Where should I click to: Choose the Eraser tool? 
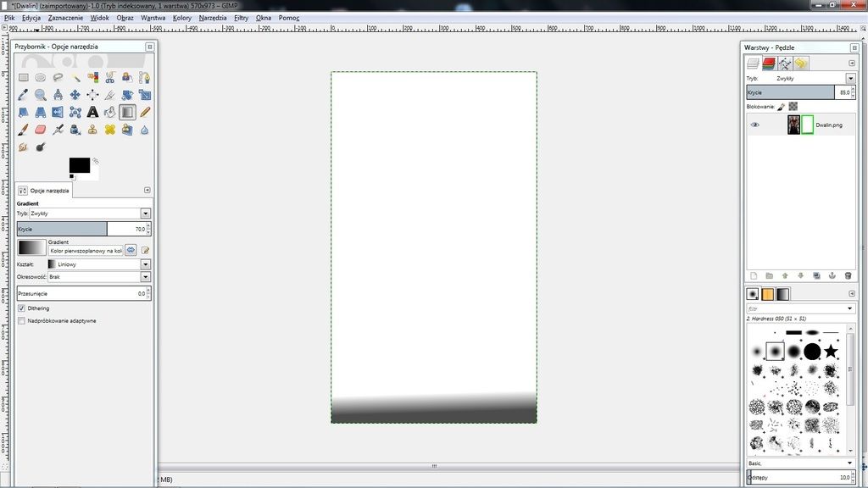point(41,130)
